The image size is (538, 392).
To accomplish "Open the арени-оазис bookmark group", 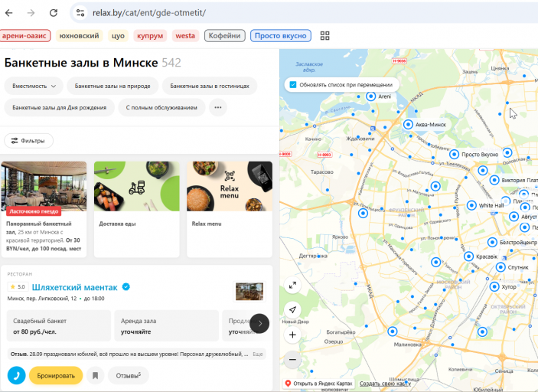I will click(24, 36).
